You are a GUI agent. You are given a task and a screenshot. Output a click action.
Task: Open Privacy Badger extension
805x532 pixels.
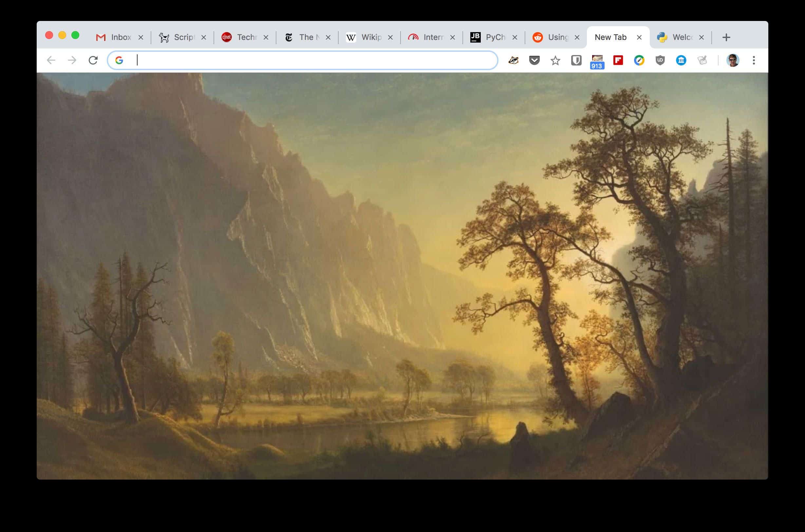[x=514, y=60]
